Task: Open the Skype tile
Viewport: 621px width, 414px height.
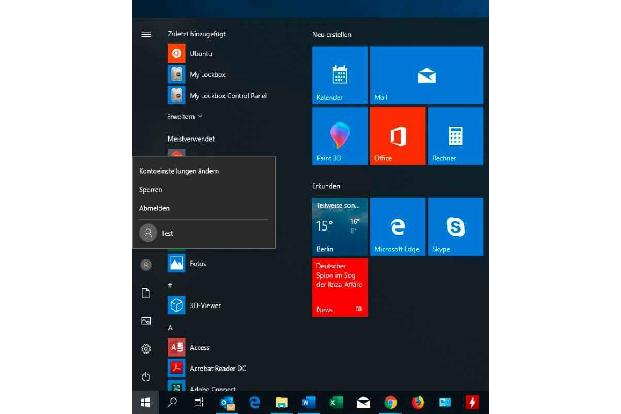Action: click(x=455, y=227)
